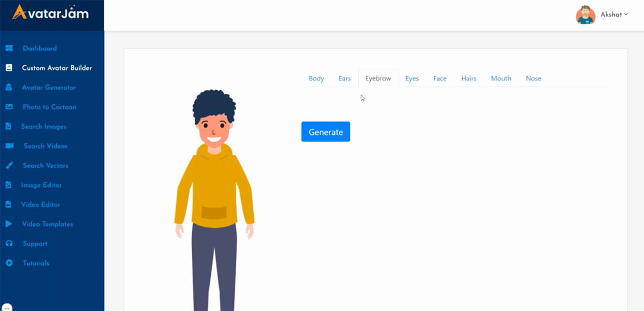Switch to the Ears tab

pyautogui.click(x=344, y=78)
